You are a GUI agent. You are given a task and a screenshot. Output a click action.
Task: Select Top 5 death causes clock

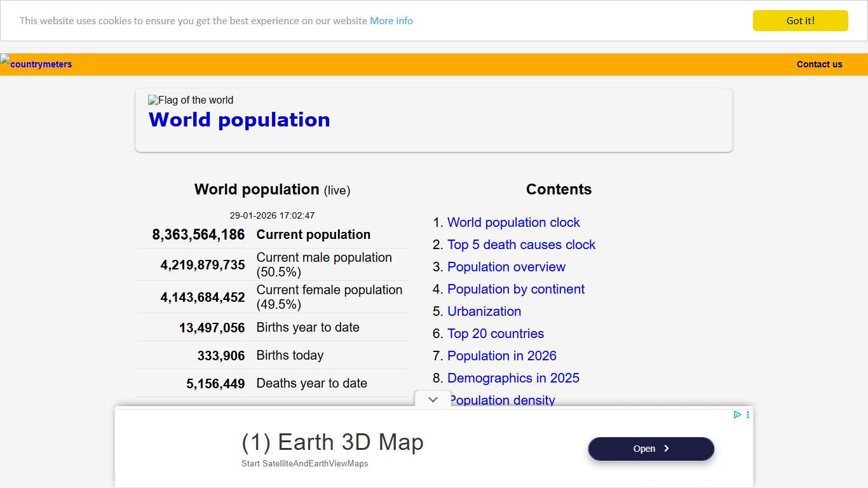point(521,245)
